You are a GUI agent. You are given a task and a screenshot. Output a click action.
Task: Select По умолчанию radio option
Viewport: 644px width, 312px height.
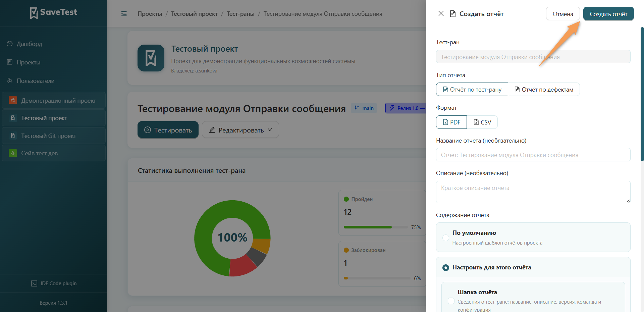coord(446,238)
